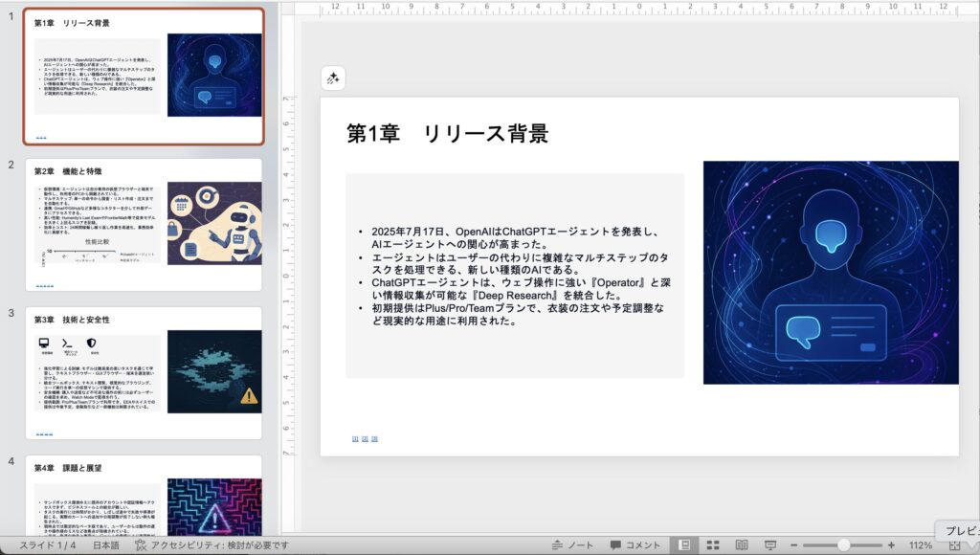Screen dimensions: 980x555
Task: Select slide 3 thumbnail 第3章 技術と安全性
Action: pyautogui.click(x=144, y=372)
